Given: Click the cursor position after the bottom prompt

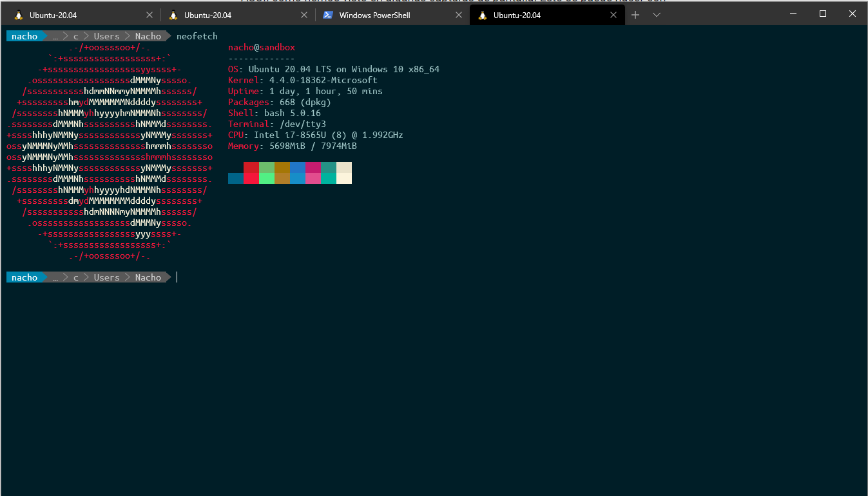Looking at the screenshot, I should click(x=177, y=277).
